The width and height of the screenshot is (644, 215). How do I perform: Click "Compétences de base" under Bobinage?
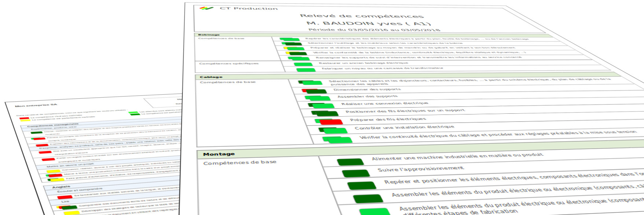[x=221, y=38]
